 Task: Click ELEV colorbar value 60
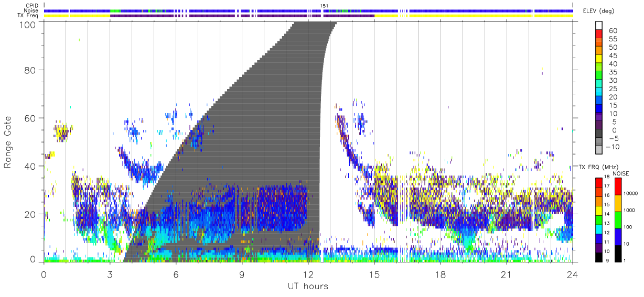[613, 31]
